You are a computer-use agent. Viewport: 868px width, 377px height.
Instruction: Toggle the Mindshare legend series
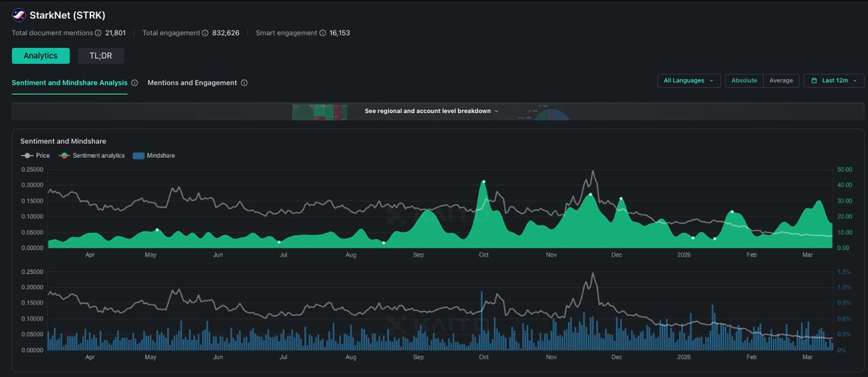154,156
